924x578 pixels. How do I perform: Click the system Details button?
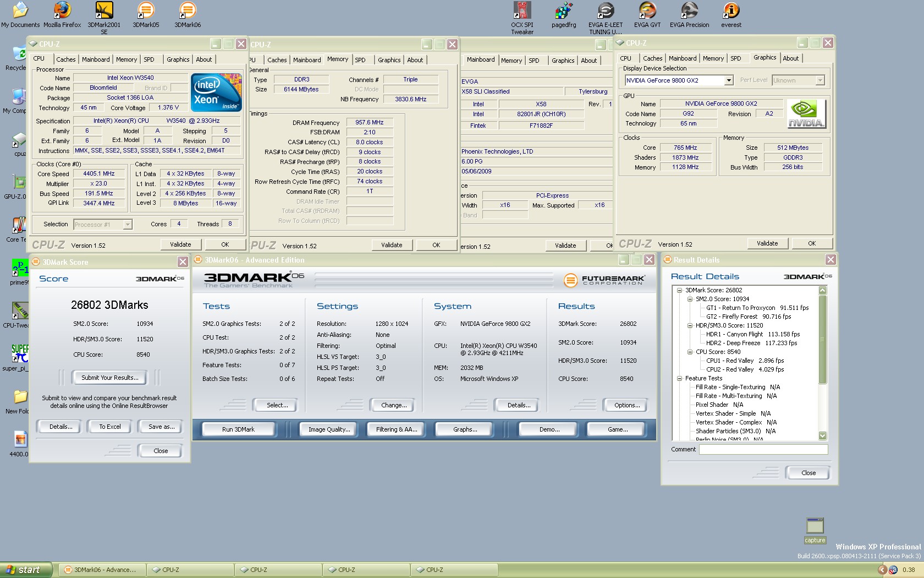click(519, 405)
